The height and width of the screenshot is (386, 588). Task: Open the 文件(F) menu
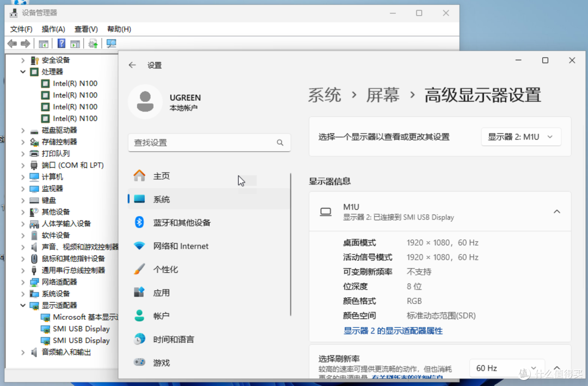coord(21,29)
